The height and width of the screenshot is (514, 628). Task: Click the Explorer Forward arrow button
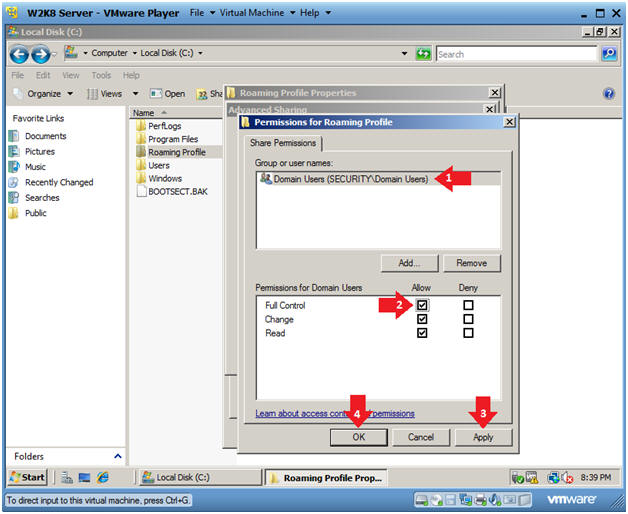coord(41,54)
